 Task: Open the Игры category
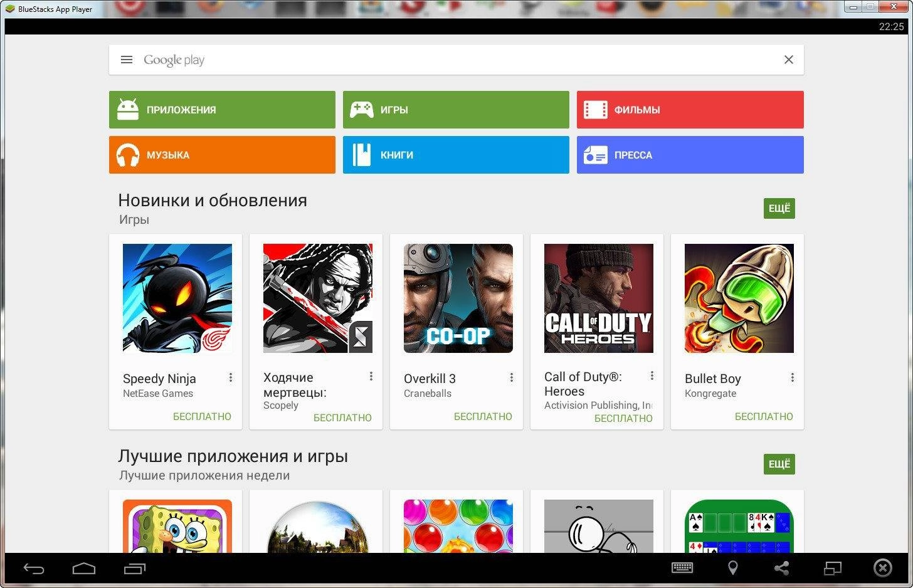click(x=456, y=110)
